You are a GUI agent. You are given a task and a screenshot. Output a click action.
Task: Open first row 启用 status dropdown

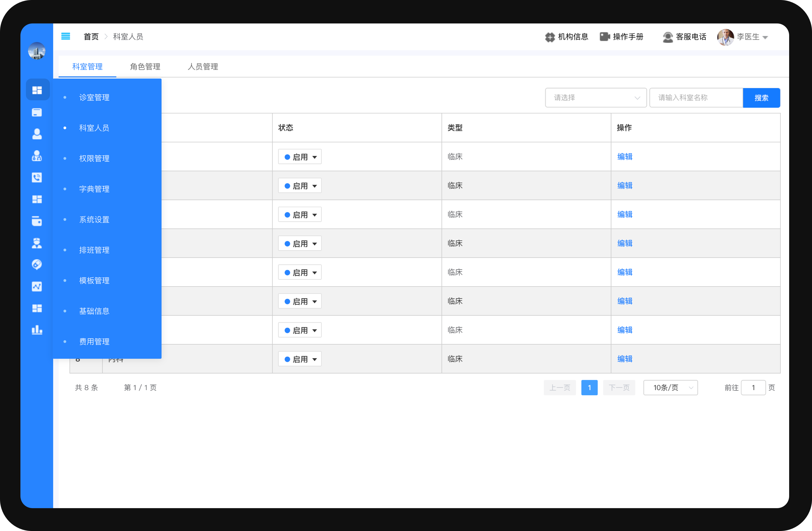(300, 157)
